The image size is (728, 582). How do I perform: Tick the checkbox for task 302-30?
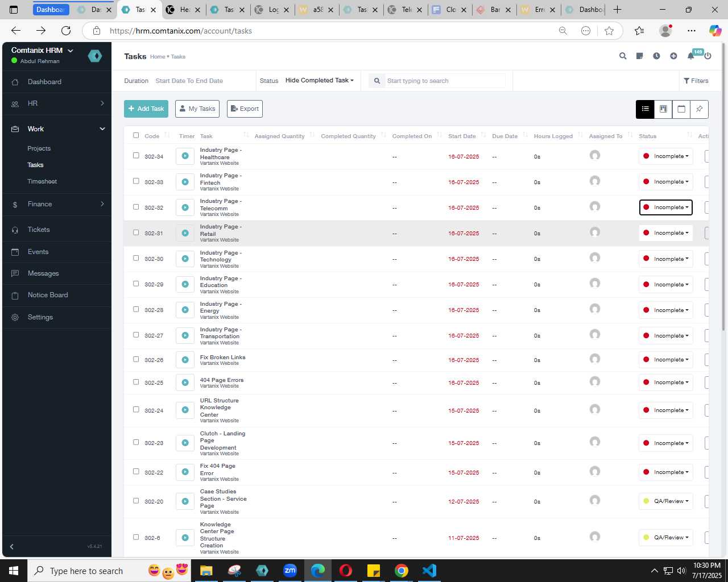[136, 258]
